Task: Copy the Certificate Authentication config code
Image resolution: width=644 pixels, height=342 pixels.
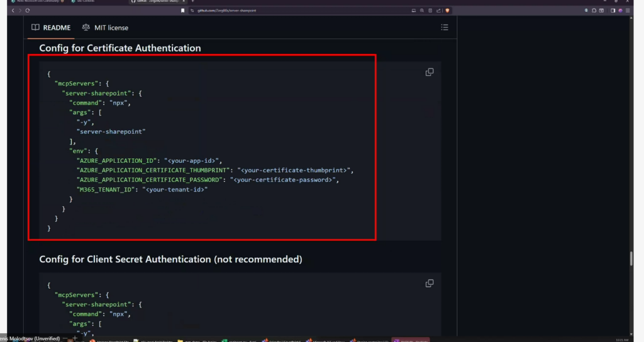Action: [429, 72]
